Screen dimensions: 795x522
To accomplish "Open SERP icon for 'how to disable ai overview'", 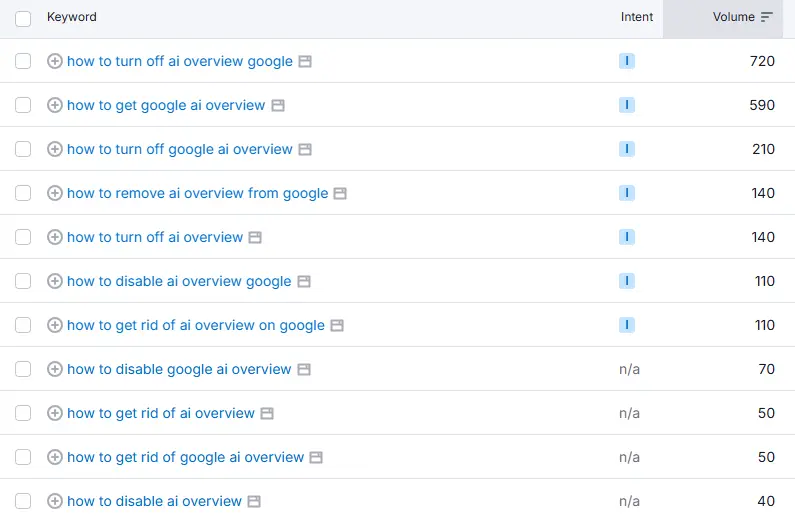I will point(254,502).
